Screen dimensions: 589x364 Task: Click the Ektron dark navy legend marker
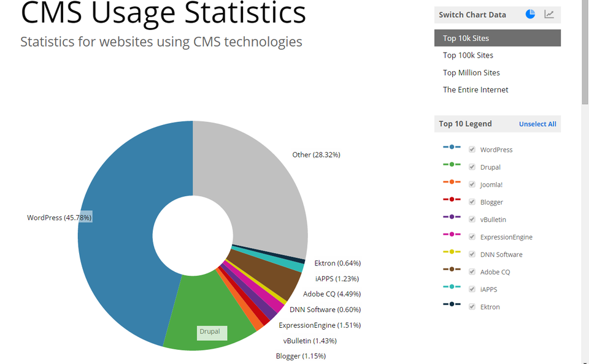coord(452,304)
